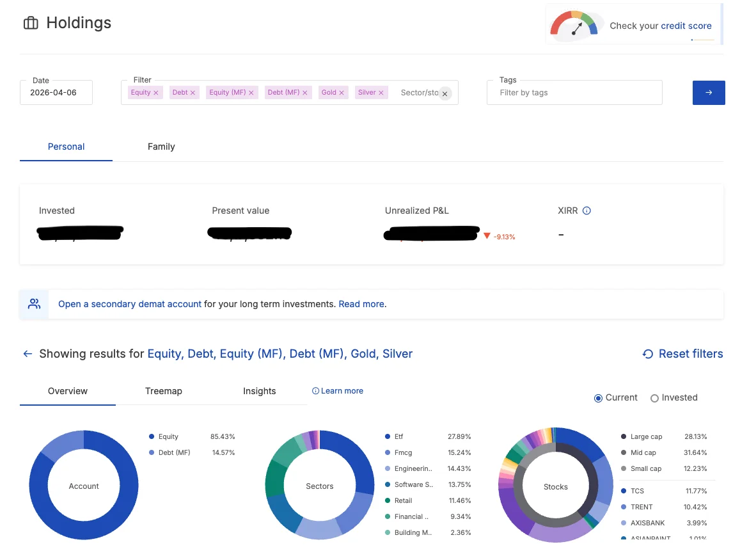
Task: Click the Reset filters button
Action: (682, 354)
